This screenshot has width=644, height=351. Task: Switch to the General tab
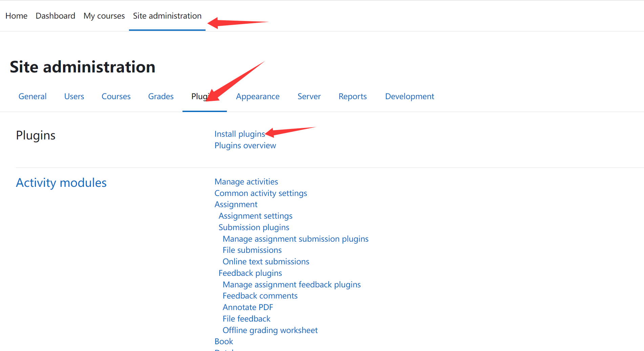[x=33, y=96]
